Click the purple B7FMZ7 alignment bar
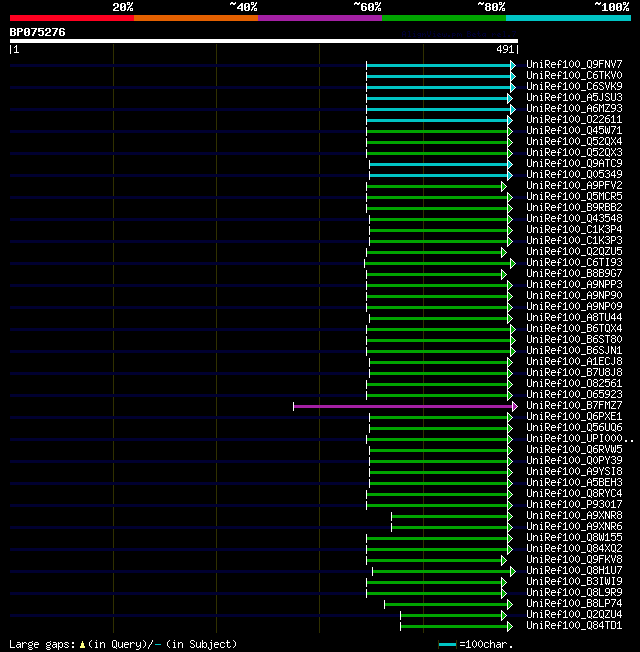The width and height of the screenshot is (640, 652). coord(403,406)
